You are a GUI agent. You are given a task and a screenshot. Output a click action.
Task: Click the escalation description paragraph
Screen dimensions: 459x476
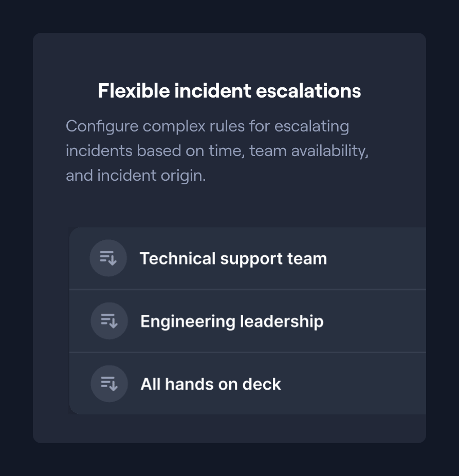pos(217,150)
